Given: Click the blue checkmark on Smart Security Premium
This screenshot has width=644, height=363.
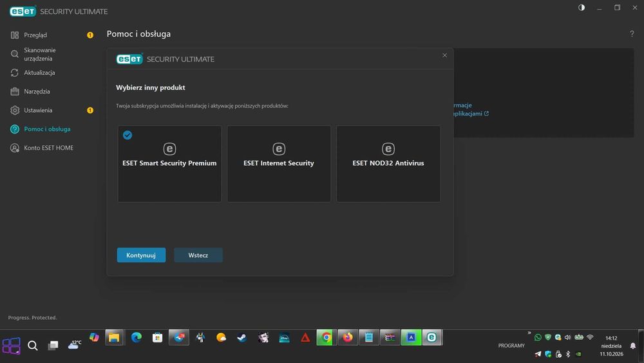Looking at the screenshot, I should click(128, 135).
